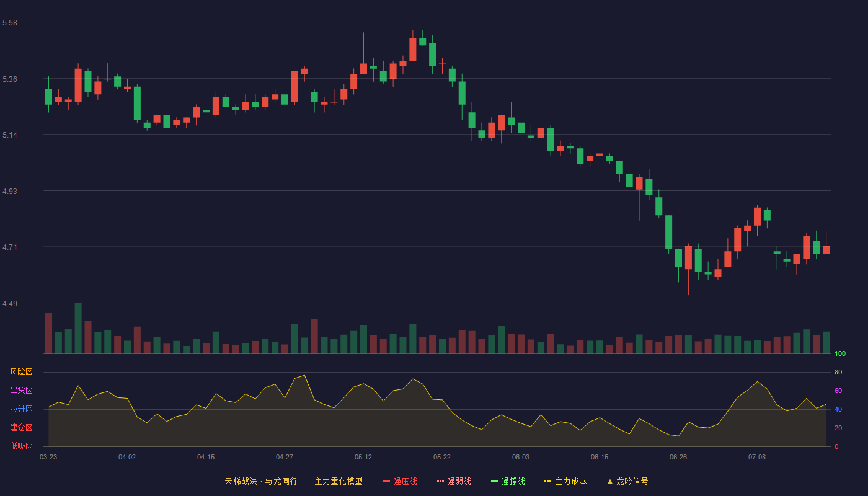The image size is (868, 496).
Task: Click the 4.49 price axis label
Action: click(x=10, y=304)
